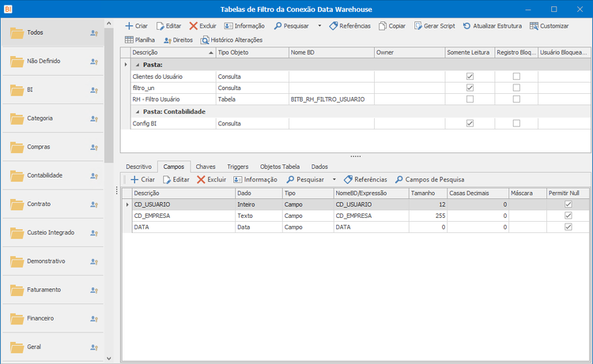The height and width of the screenshot is (364, 593).
Task: Click the rights icon beside Todos folder
Action: pyautogui.click(x=94, y=33)
